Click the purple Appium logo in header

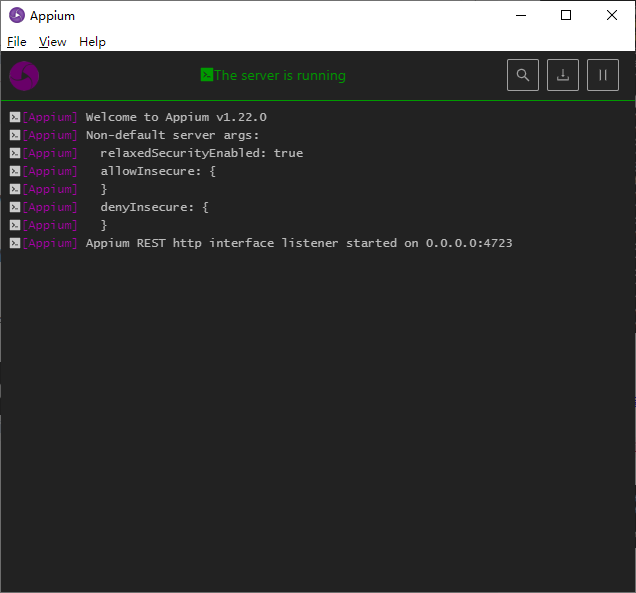pos(24,76)
